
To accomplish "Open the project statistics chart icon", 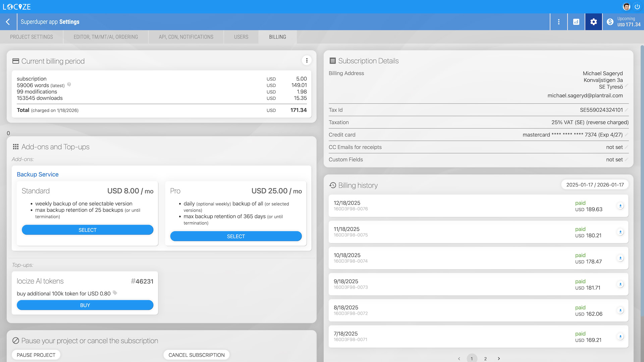I will (x=576, y=22).
